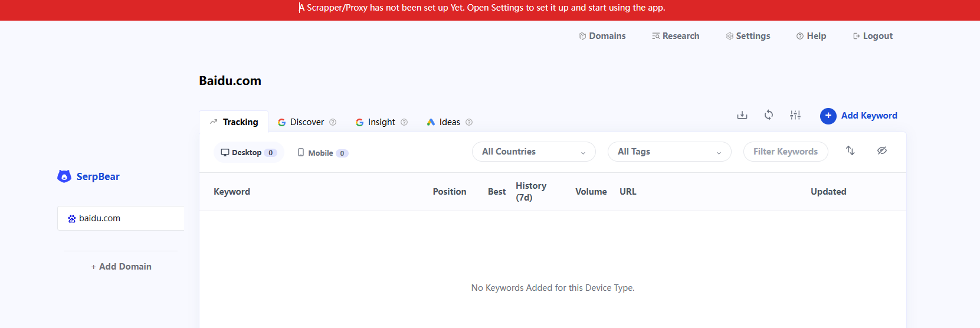Open the Insight tab
Screen dimensions: 980x328
381,122
